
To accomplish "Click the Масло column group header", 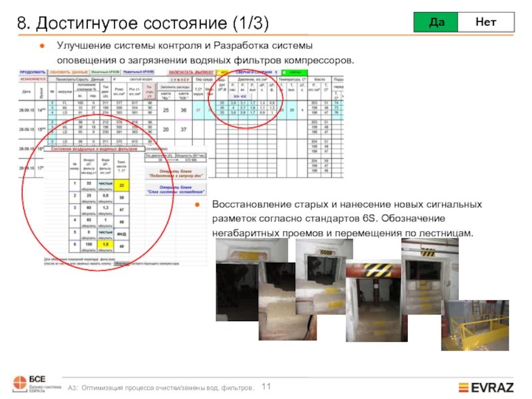I will 319,79.
